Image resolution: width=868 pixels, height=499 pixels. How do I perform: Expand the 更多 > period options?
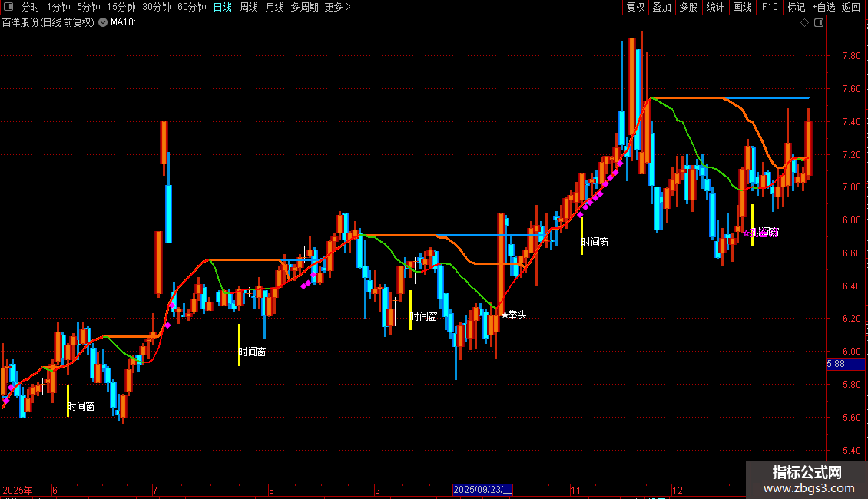tap(338, 7)
